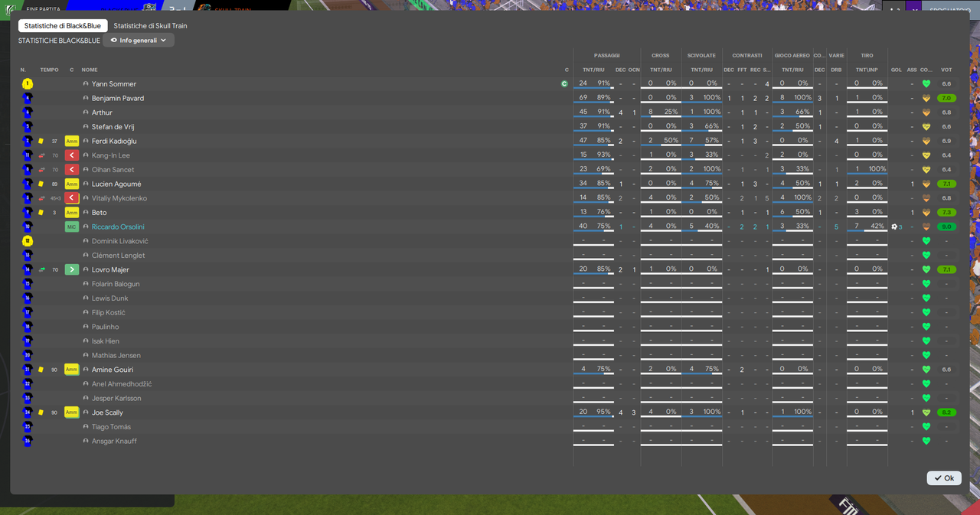
Task: Select Ansgar Knauff's name
Action: (114, 442)
